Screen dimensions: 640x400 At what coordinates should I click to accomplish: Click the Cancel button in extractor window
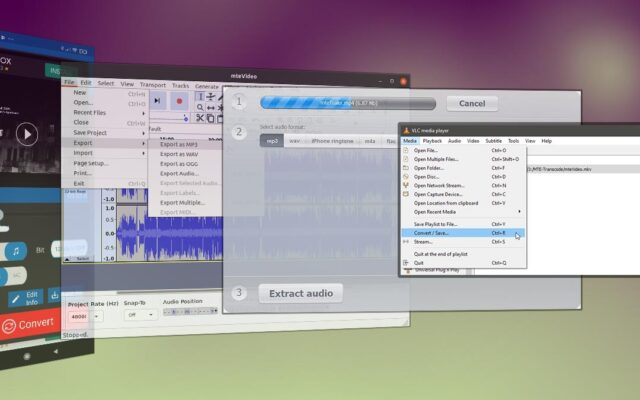(x=472, y=104)
